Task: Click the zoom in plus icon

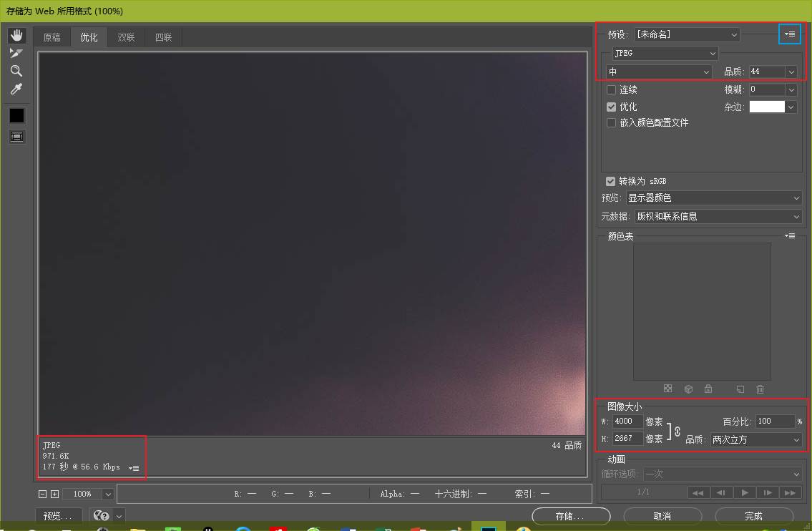Action: pyautogui.click(x=54, y=495)
